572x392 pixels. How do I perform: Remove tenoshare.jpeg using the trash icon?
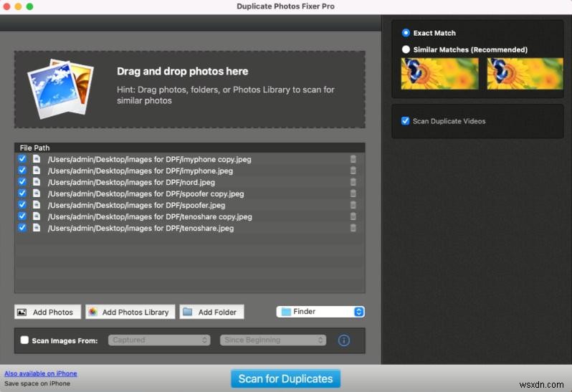pos(353,228)
